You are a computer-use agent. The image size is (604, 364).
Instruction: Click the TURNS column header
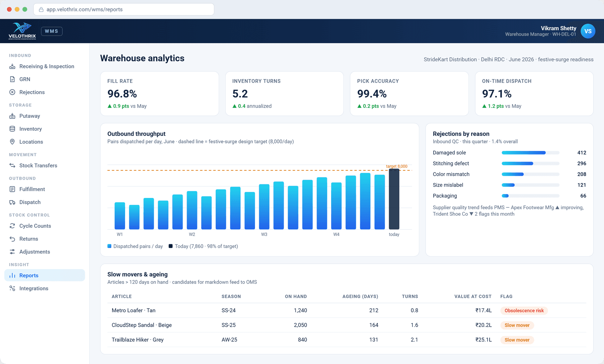(x=410, y=296)
